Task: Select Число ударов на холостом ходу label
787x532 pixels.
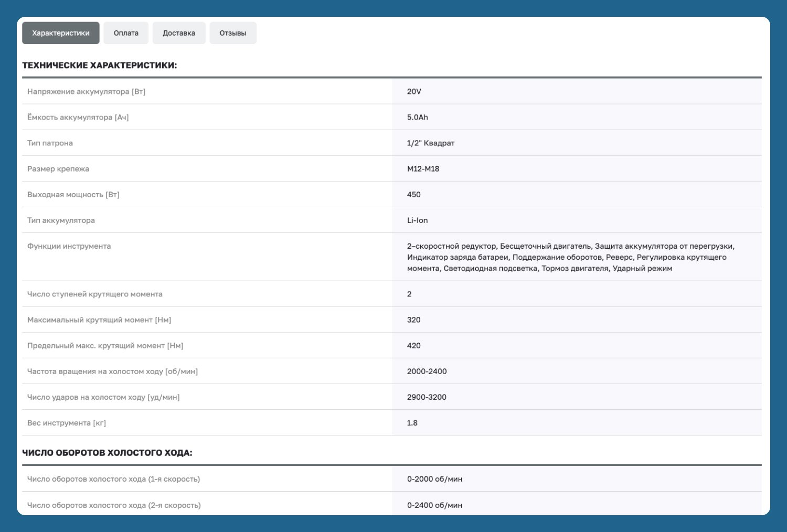Action: (x=103, y=397)
